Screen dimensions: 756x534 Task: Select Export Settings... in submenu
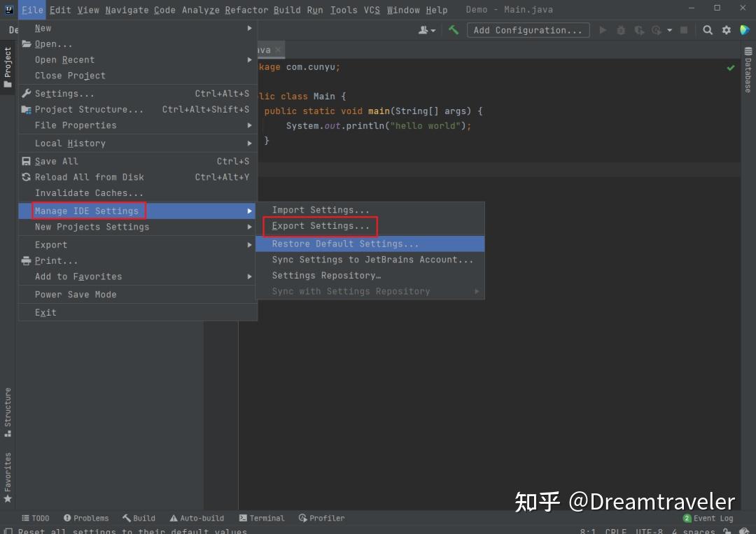(370, 226)
